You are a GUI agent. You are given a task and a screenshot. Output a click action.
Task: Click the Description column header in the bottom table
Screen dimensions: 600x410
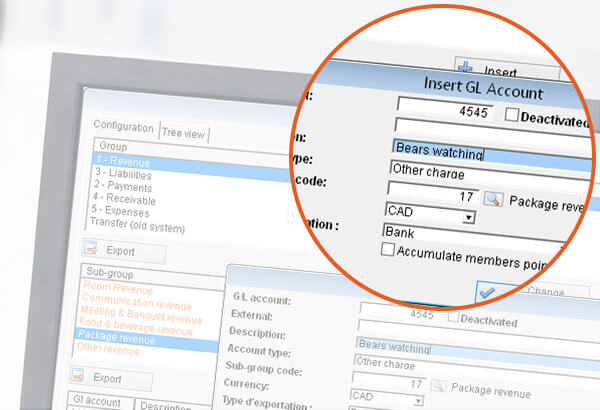pos(174,405)
